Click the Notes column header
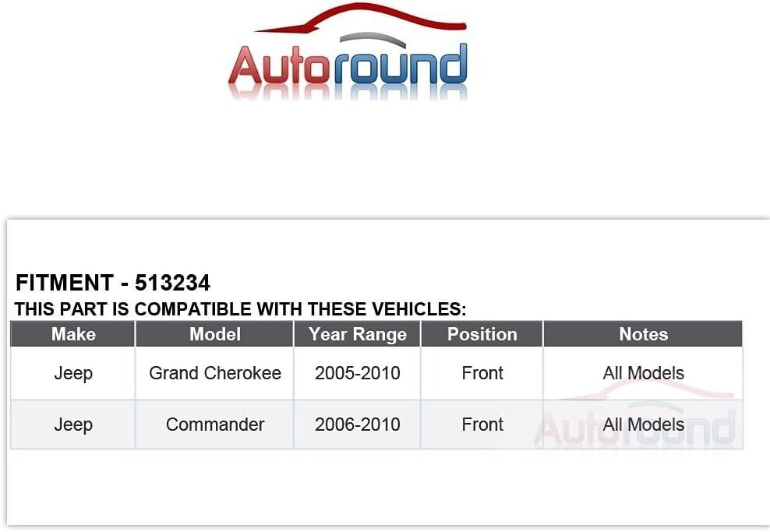770x532 pixels. (x=643, y=334)
